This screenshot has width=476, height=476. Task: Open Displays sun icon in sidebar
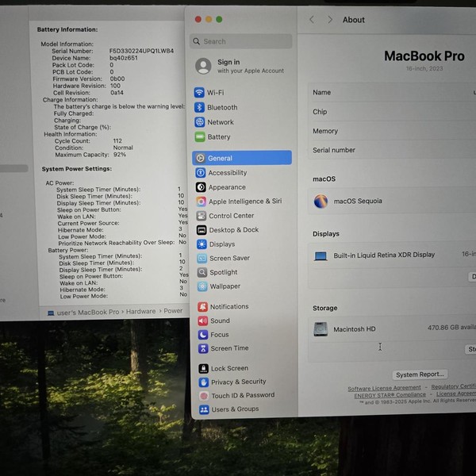pos(202,244)
